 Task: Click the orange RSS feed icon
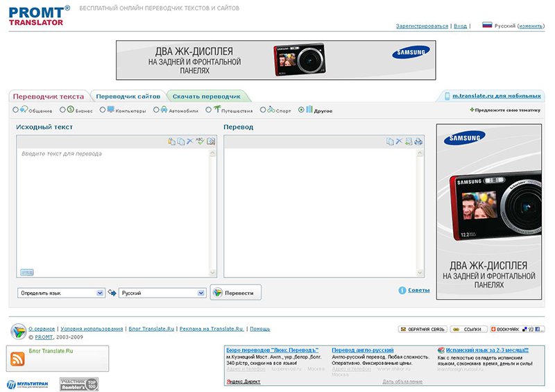tap(17, 359)
